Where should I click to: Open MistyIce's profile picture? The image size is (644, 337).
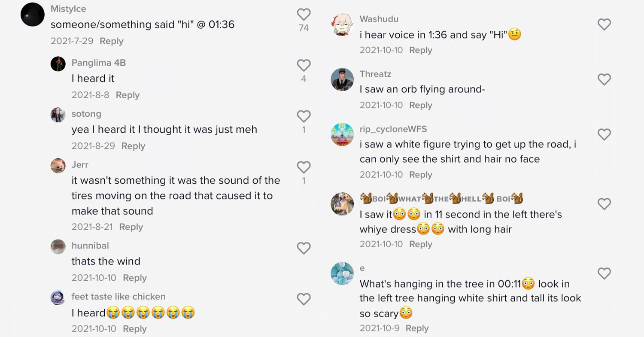click(x=33, y=15)
